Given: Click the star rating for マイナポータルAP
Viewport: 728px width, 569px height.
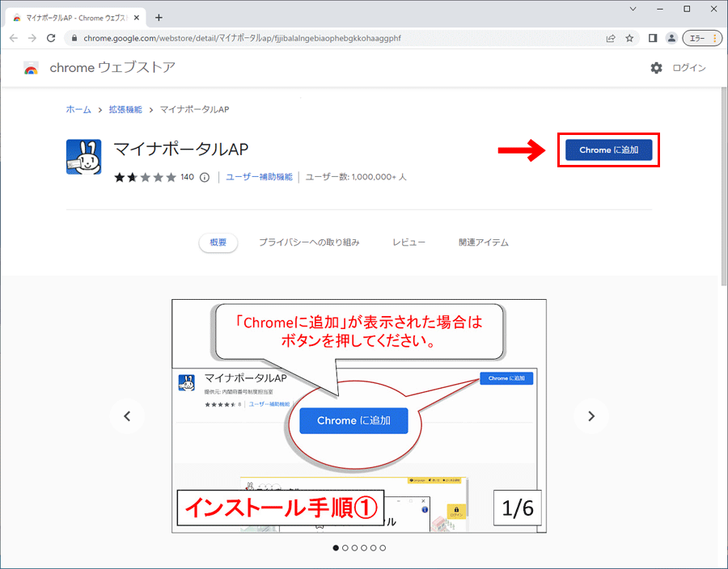Looking at the screenshot, I should pyautogui.click(x=146, y=177).
